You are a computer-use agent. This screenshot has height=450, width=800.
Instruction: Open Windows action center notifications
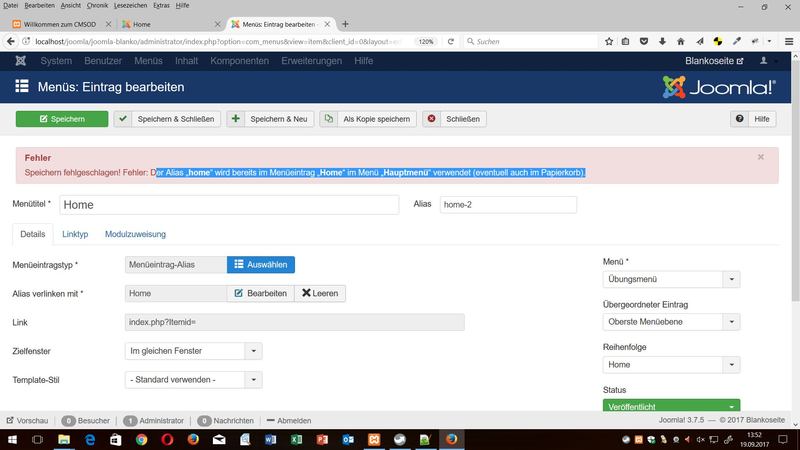[783, 439]
